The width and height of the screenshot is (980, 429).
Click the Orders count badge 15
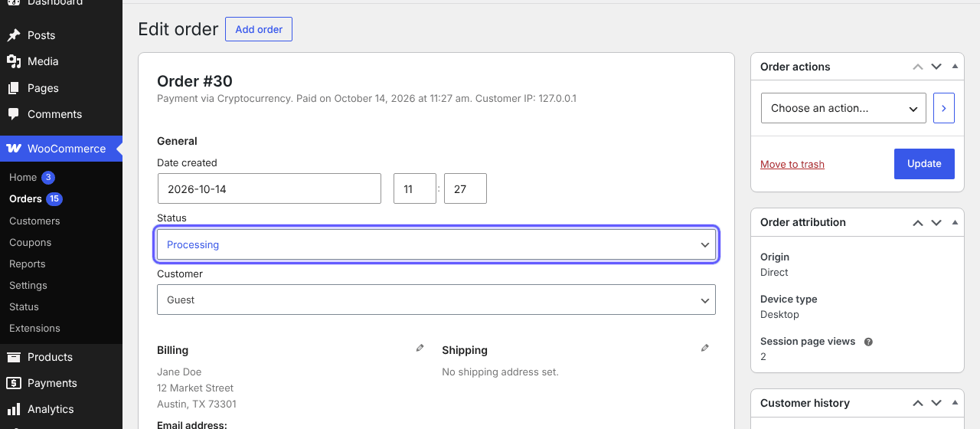(x=54, y=198)
